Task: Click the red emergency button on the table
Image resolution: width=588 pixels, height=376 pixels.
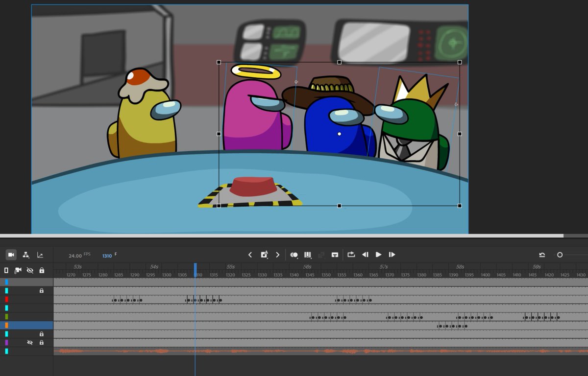Action: (252, 187)
